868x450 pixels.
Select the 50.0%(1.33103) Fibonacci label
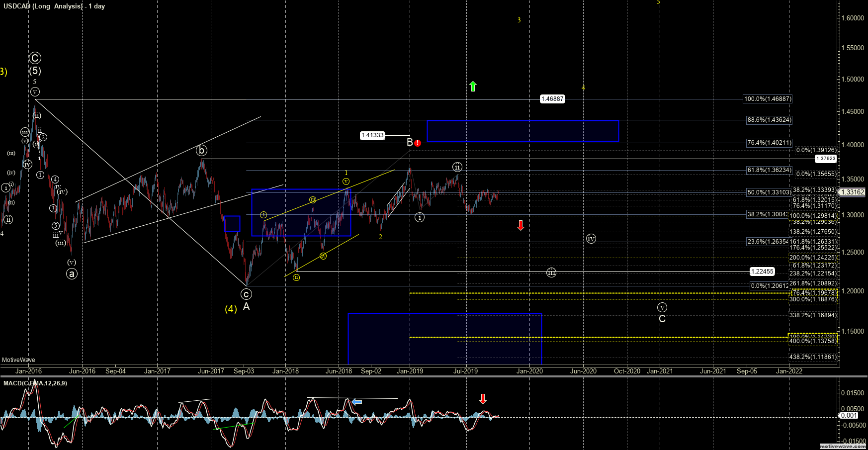[769, 192]
